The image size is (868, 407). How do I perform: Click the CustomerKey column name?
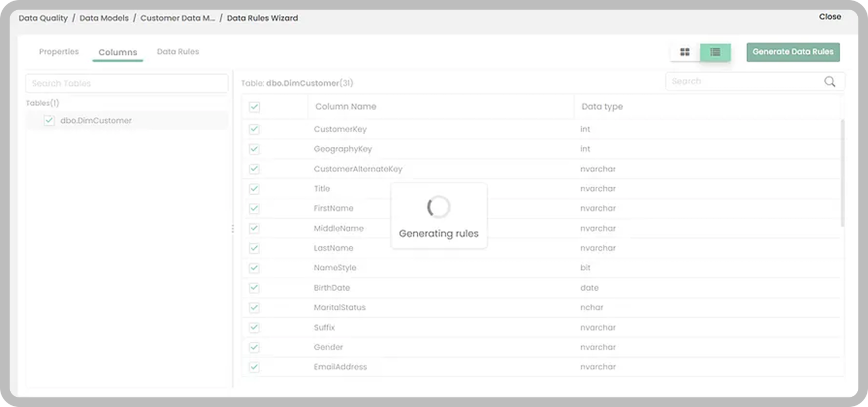click(340, 129)
